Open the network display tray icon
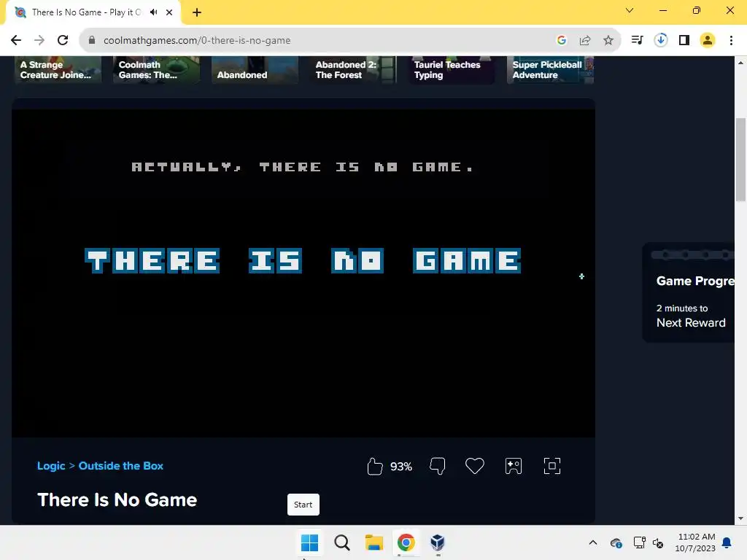The height and width of the screenshot is (560, 747). pyautogui.click(x=639, y=542)
